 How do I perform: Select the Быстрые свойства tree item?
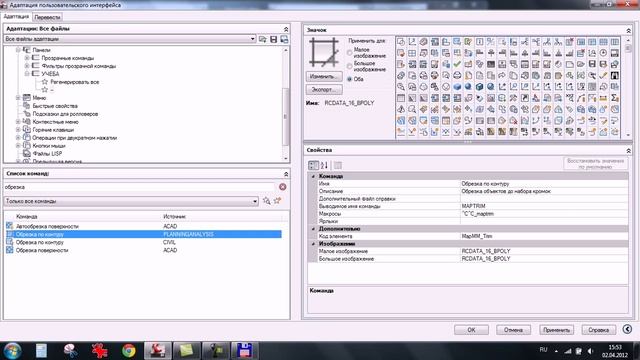(55, 106)
